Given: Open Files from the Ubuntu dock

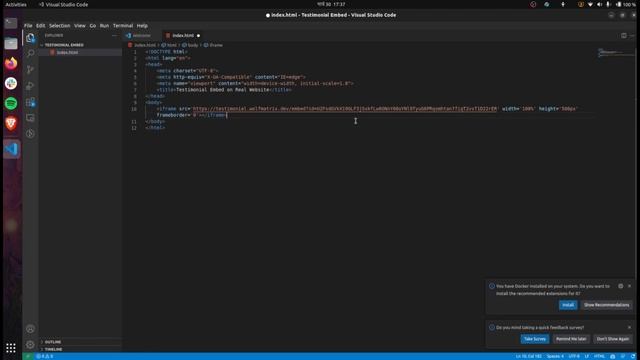Looking at the screenshot, I should [11, 43].
